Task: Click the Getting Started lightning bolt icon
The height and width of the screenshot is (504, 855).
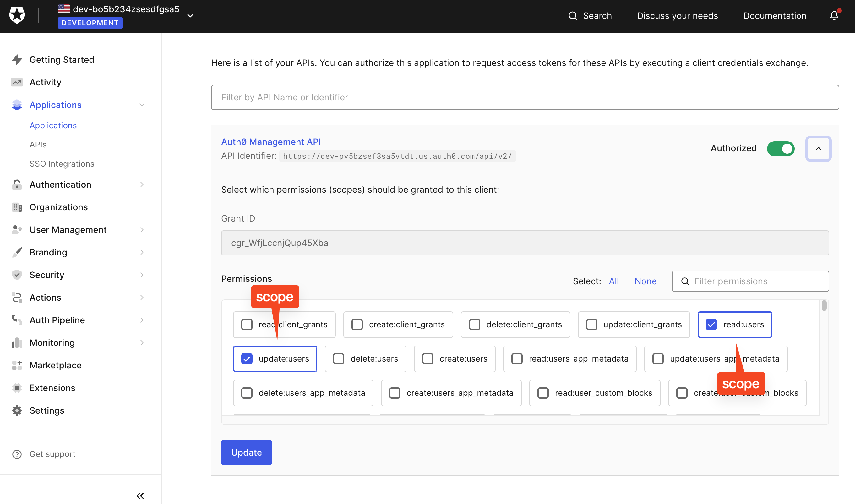Action: click(x=16, y=59)
